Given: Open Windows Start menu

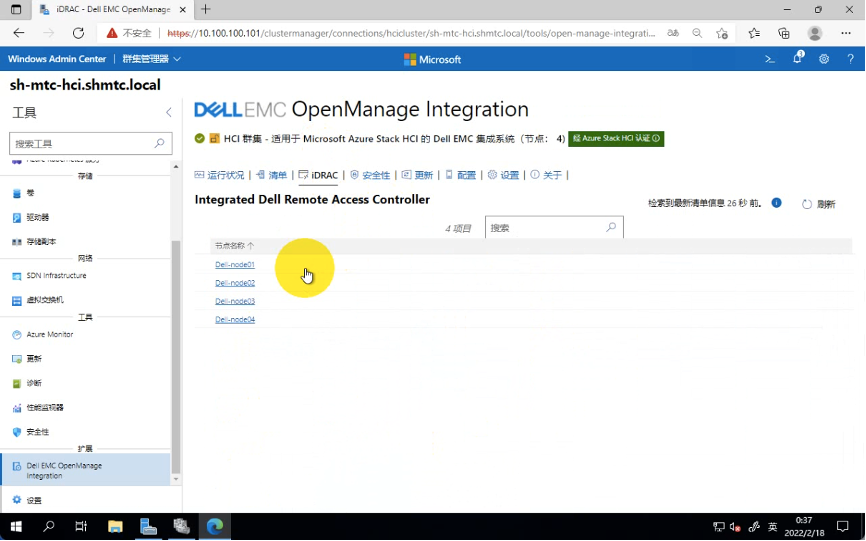Looking at the screenshot, I should (x=16, y=526).
